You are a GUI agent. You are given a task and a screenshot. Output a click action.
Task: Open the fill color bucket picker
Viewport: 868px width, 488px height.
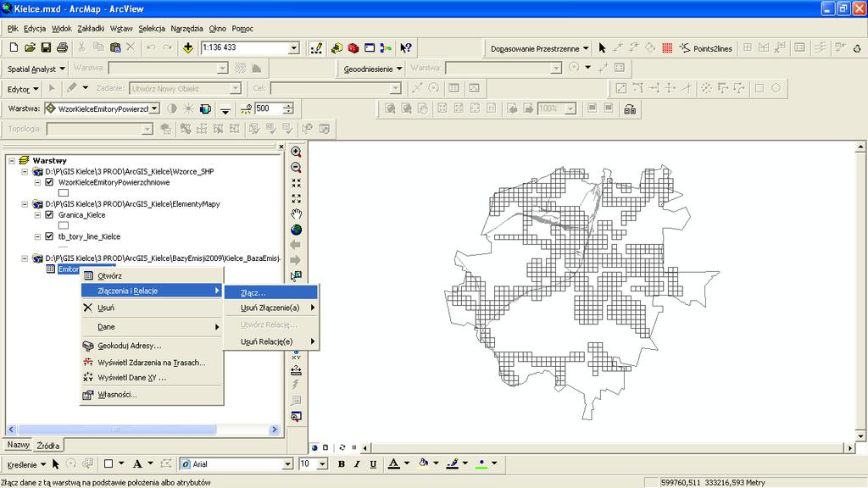click(x=436, y=463)
